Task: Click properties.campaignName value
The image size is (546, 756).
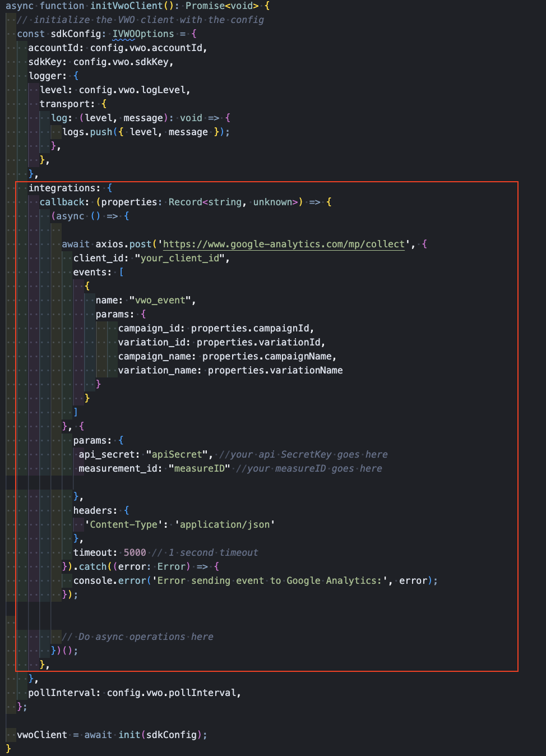Action: tap(267, 356)
